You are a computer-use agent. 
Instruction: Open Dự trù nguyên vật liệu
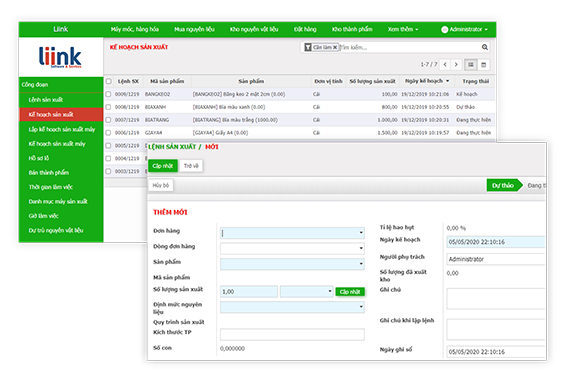point(61,230)
